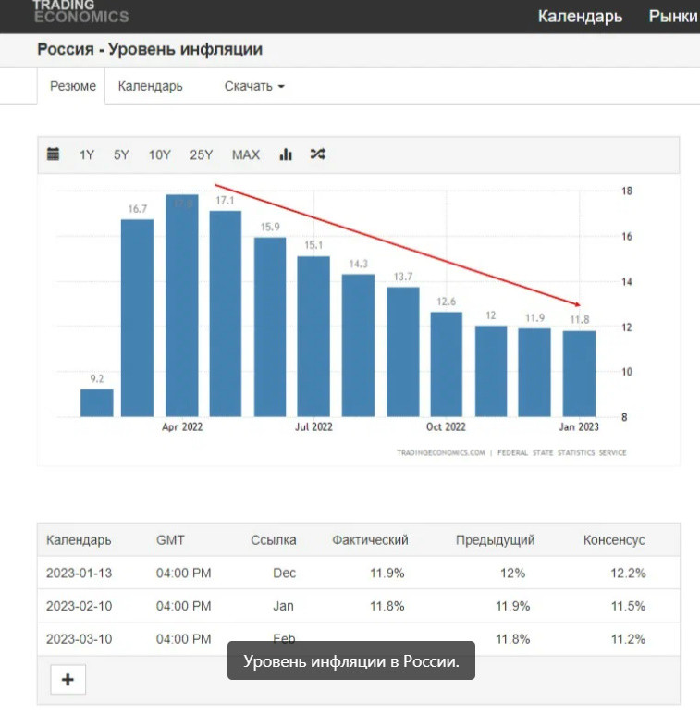Click the tradingeconomics.com chart source label
This screenshot has width=700, height=728.
tap(440, 453)
